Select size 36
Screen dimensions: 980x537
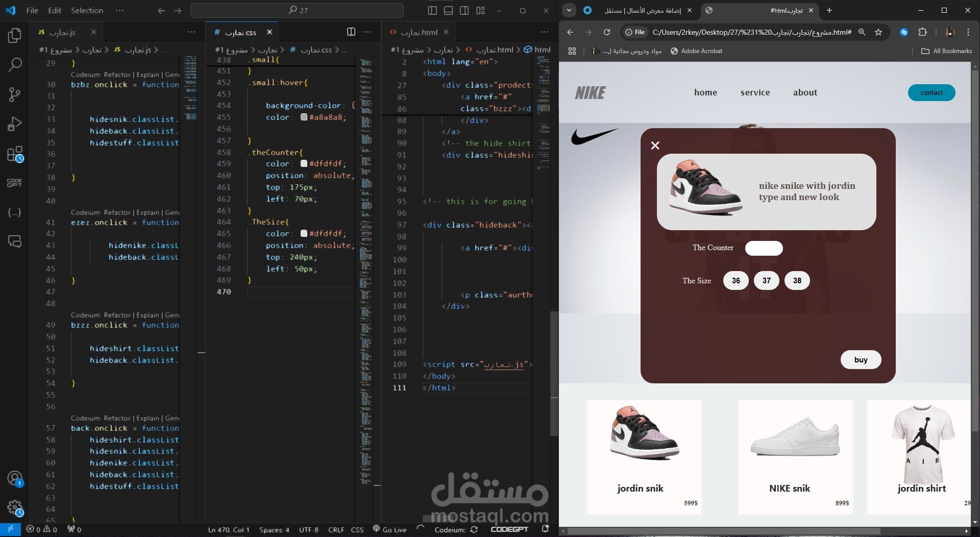(736, 280)
